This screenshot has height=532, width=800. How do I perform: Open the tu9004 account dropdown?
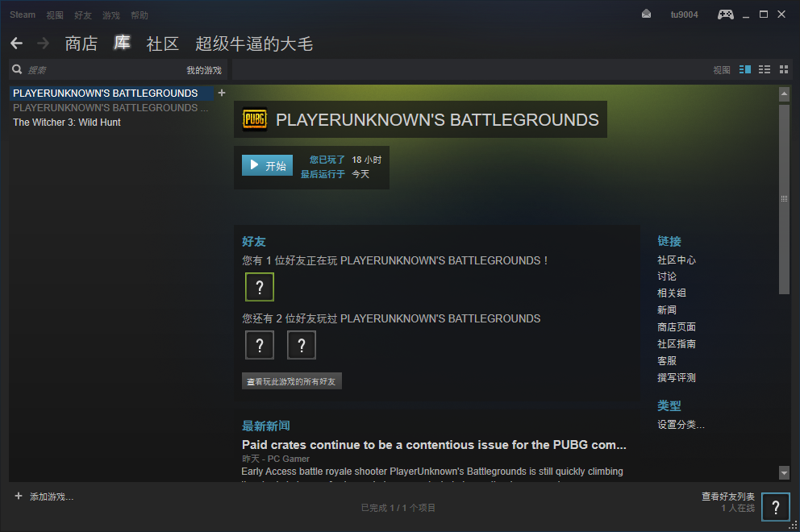coord(684,15)
